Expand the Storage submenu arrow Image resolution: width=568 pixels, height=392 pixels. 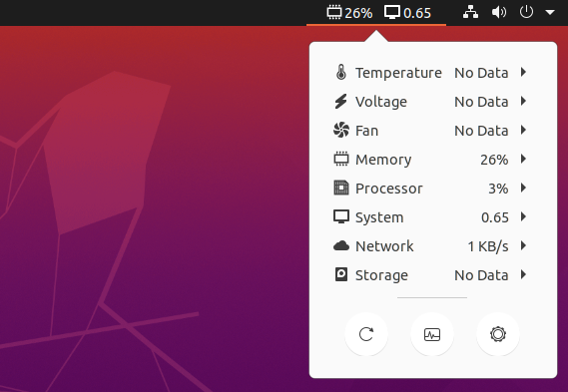coord(523,274)
